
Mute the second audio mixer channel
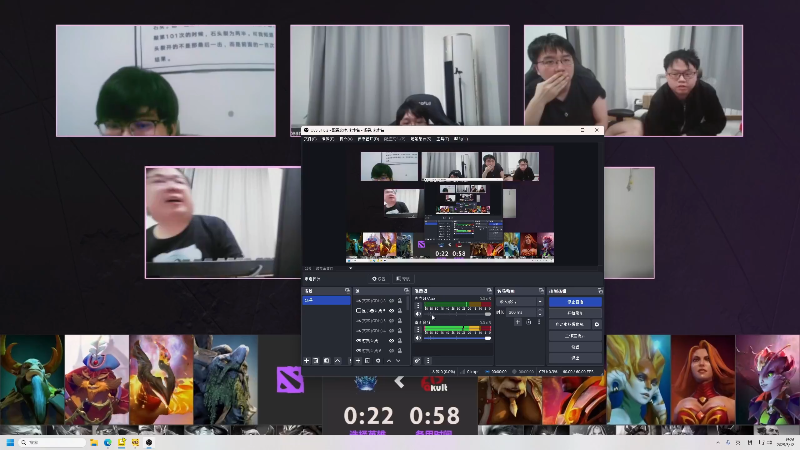point(418,338)
